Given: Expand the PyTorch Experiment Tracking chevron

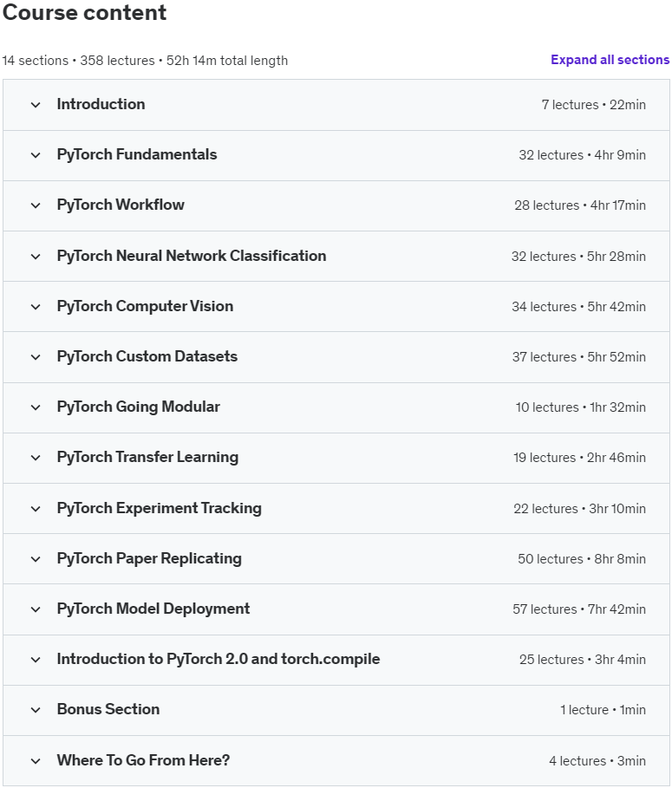Looking at the screenshot, I should [36, 509].
